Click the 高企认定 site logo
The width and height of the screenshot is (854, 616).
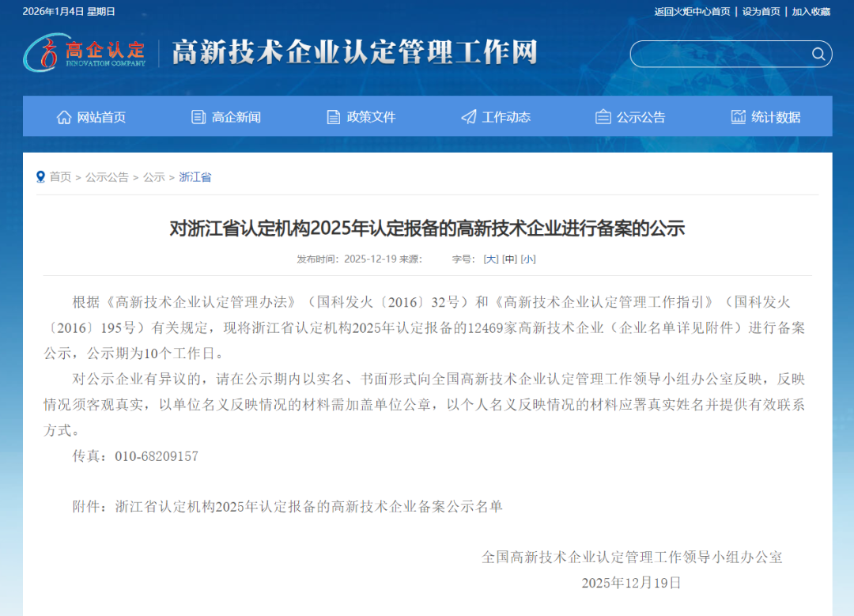(x=85, y=52)
